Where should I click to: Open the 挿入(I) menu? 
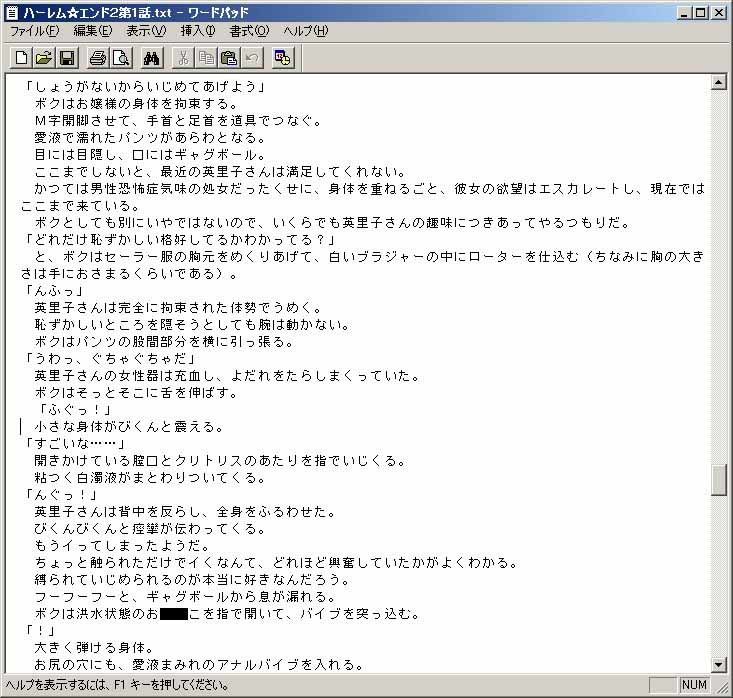click(198, 31)
